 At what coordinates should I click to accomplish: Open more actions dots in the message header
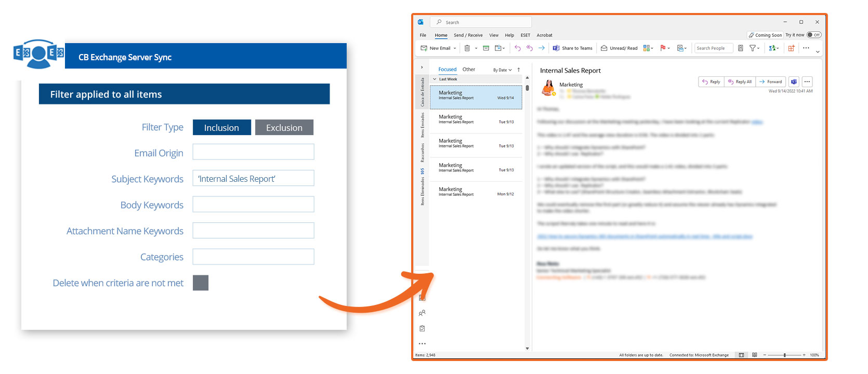(x=807, y=82)
